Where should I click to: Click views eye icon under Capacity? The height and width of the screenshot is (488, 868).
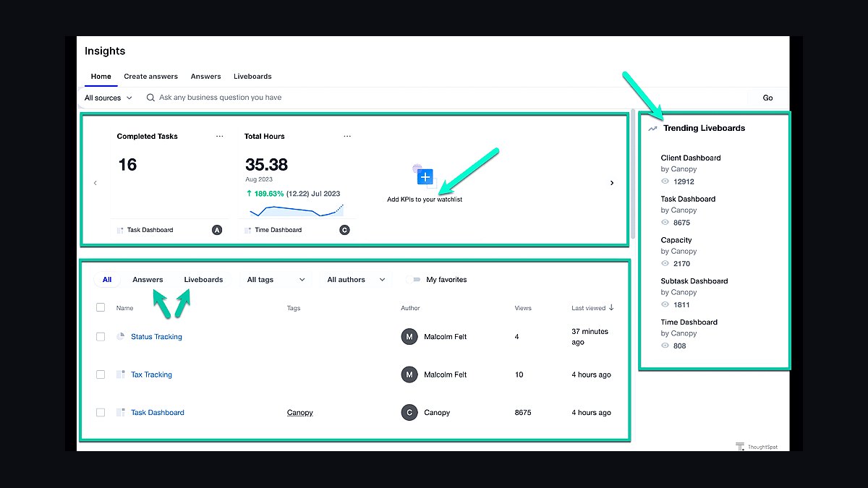[x=665, y=264]
